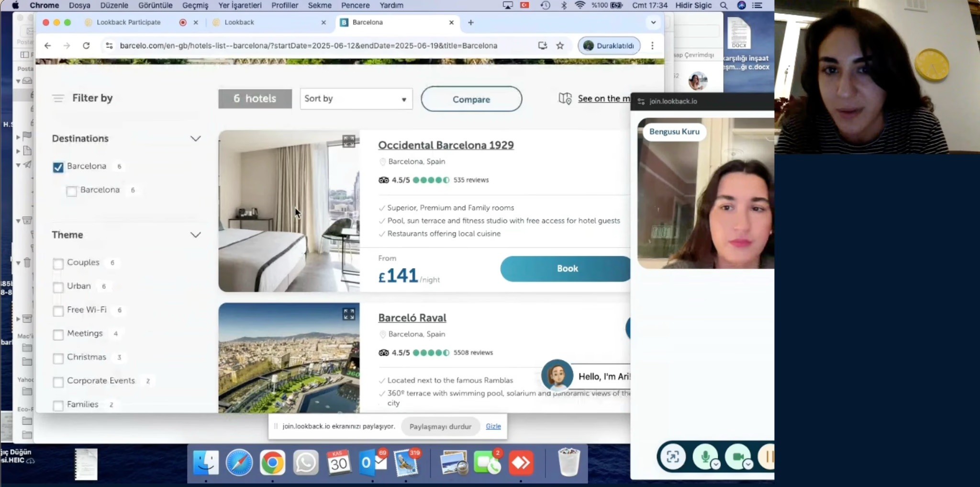This screenshot has height=487, width=980.
Task: Open WhatsApp from the Dock
Action: [305, 463]
